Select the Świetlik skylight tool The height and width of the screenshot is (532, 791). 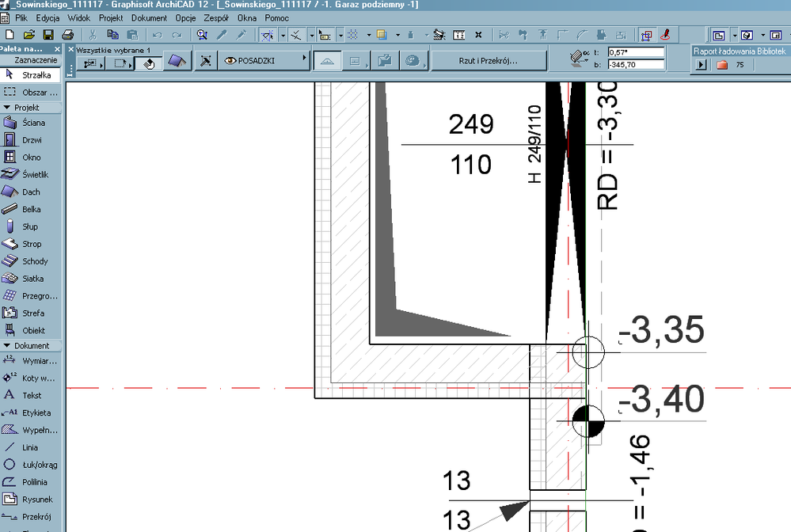tap(30, 174)
